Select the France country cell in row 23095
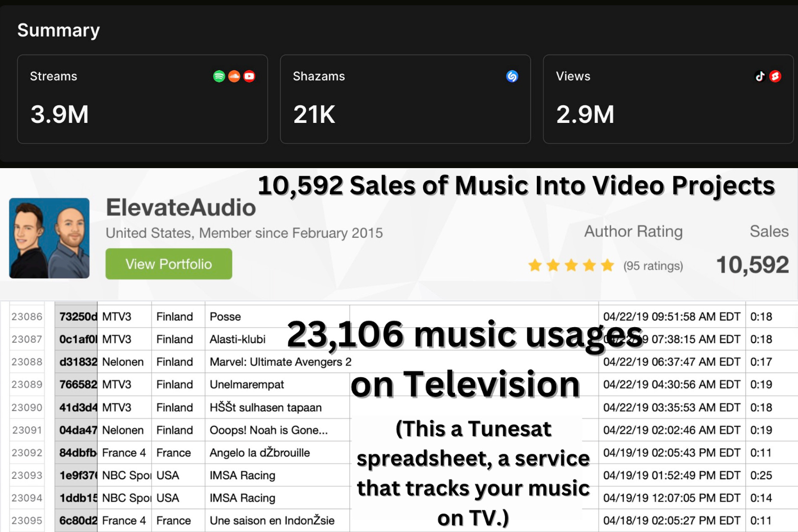The width and height of the screenshot is (798, 532). click(x=178, y=520)
